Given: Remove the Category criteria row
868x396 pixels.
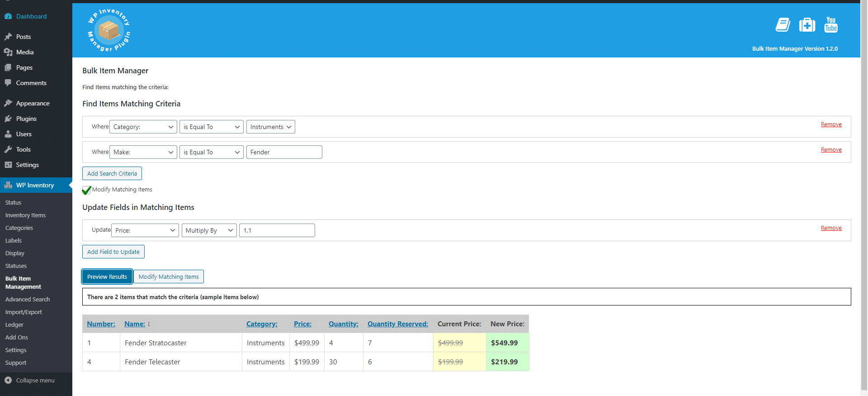Looking at the screenshot, I should tap(831, 124).
